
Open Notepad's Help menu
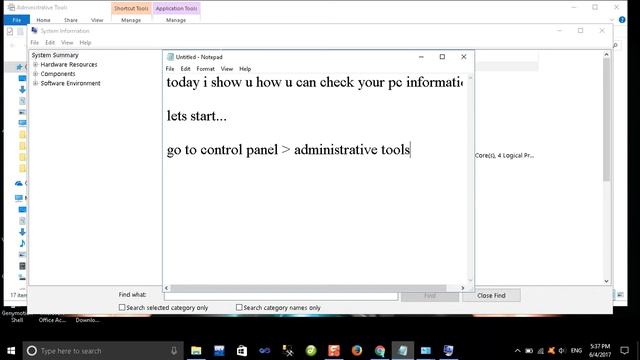pyautogui.click(x=245, y=69)
